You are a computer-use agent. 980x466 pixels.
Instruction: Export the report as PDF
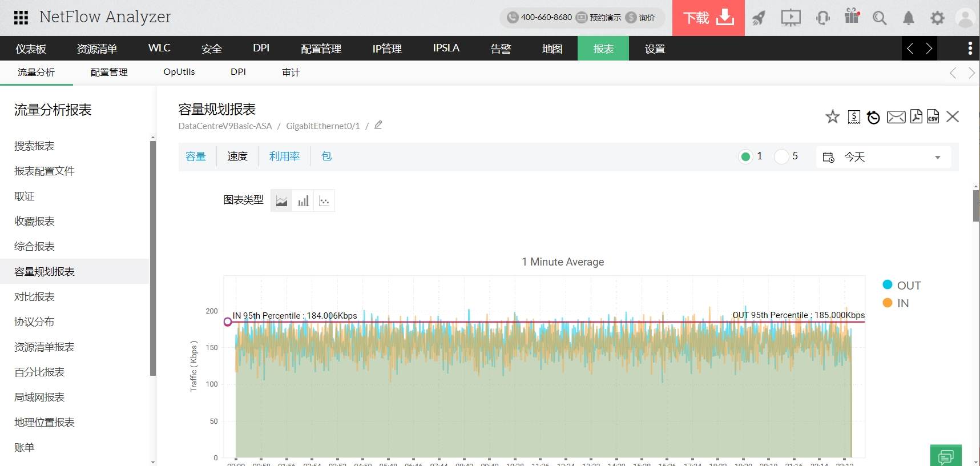pyautogui.click(x=916, y=116)
